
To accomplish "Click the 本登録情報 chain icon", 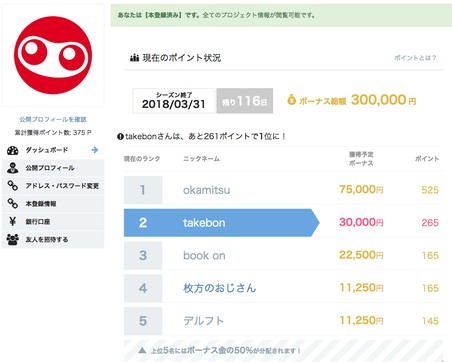I will tap(13, 204).
